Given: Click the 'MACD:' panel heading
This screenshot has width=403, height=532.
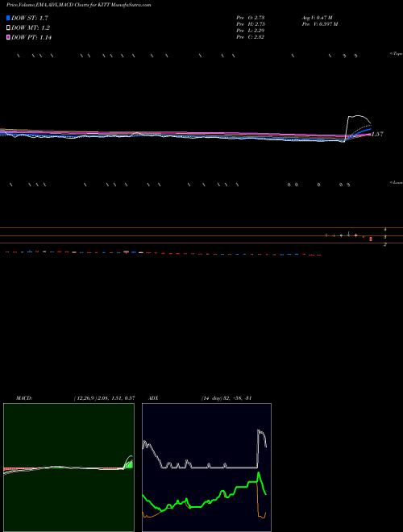Looking at the screenshot, I should coord(24,398).
